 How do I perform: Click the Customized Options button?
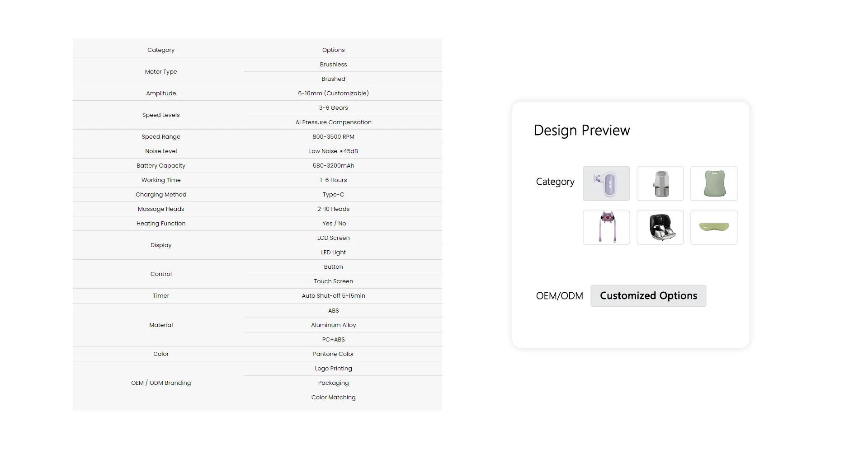click(x=648, y=296)
